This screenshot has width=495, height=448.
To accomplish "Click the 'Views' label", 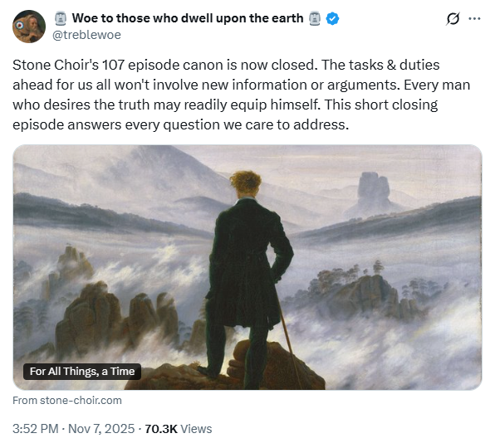I will pyautogui.click(x=196, y=429).
